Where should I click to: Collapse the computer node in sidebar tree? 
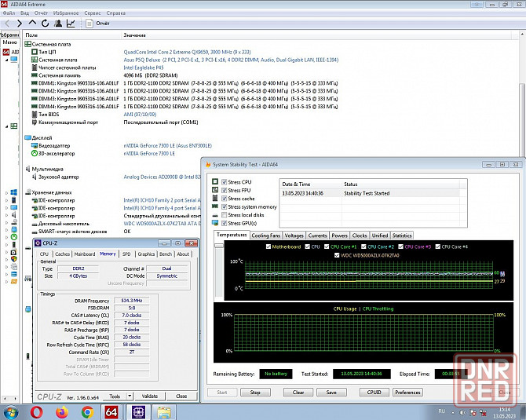6,60
